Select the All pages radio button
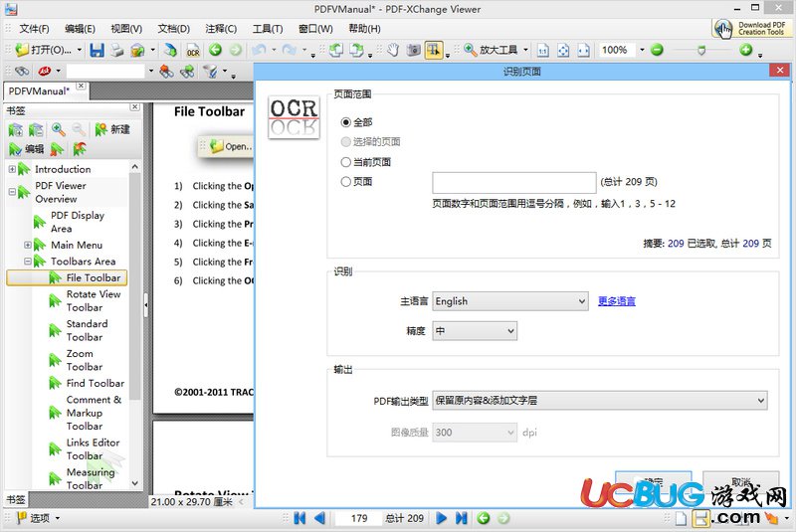796x532 pixels. 345,122
